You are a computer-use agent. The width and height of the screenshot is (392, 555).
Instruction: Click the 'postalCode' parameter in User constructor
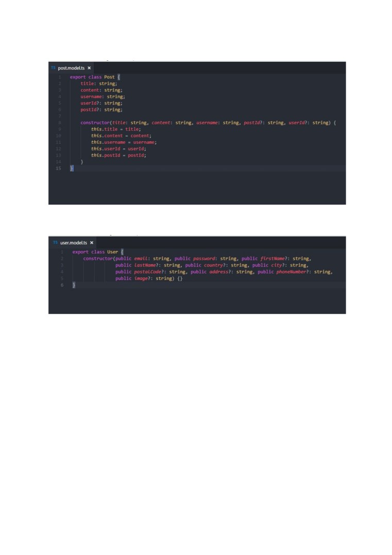pos(147,272)
